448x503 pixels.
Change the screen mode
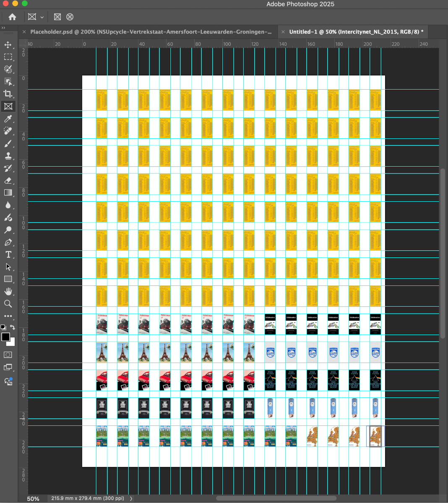click(8, 368)
